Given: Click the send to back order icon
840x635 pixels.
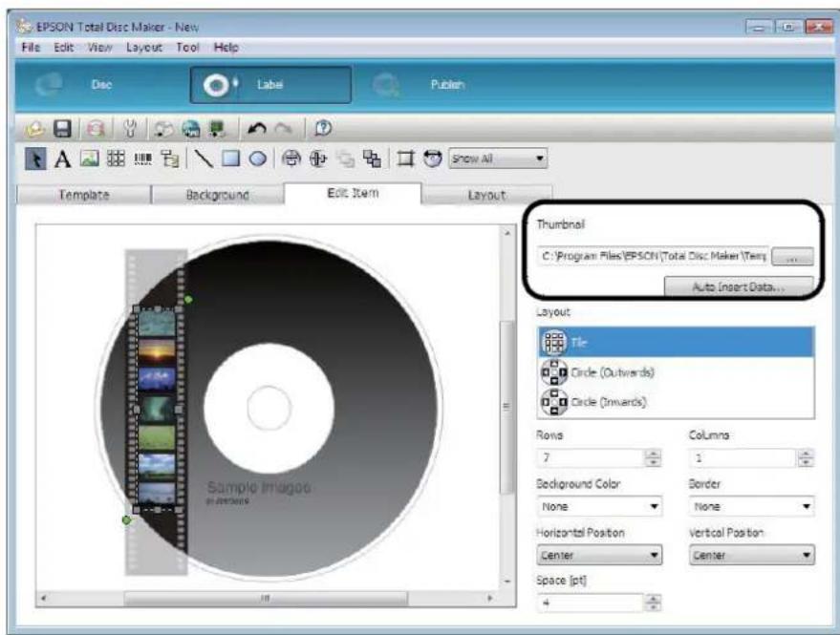Looking at the screenshot, I should click(x=372, y=159).
